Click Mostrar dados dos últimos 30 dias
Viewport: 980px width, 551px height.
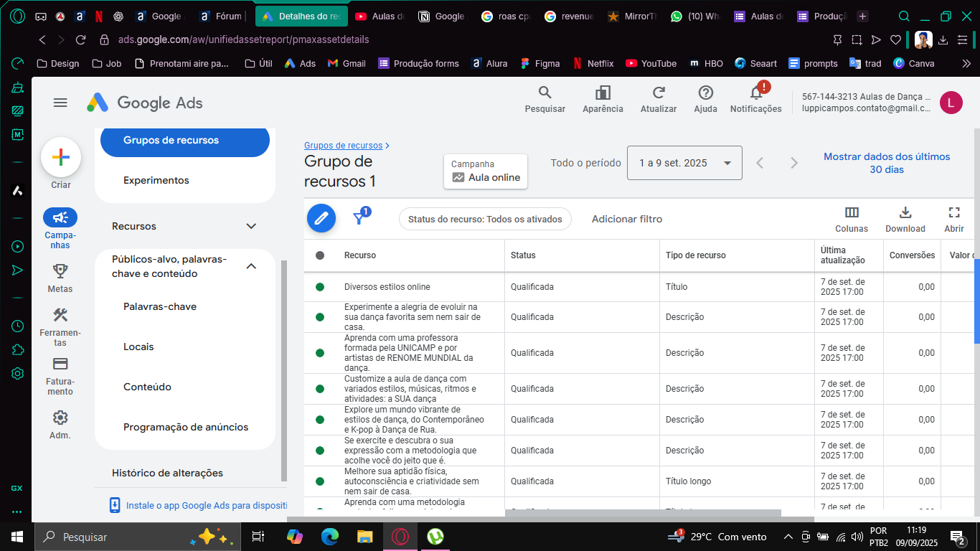click(x=887, y=163)
